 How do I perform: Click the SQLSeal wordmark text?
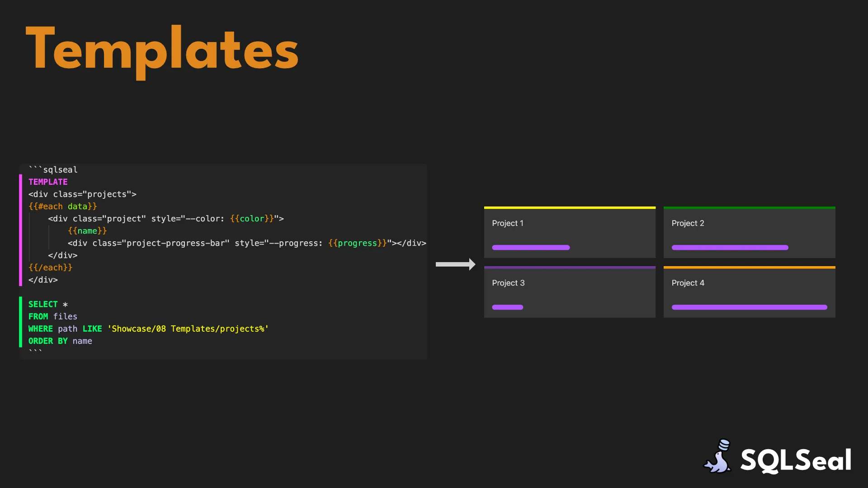point(796,460)
